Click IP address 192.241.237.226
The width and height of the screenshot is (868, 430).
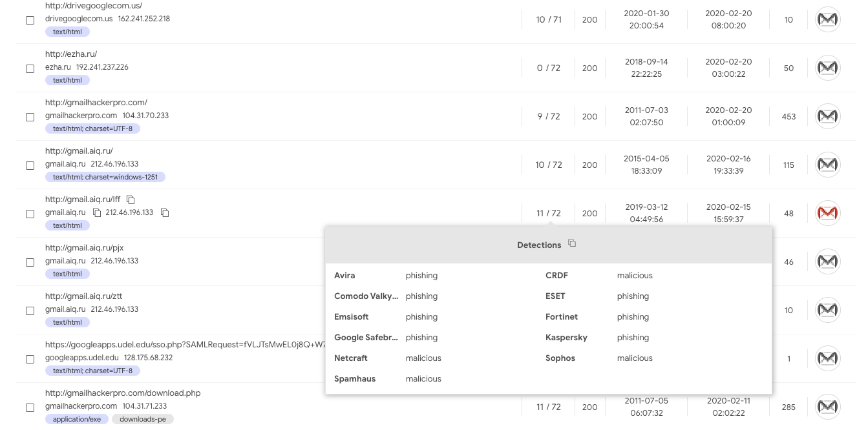tap(102, 67)
